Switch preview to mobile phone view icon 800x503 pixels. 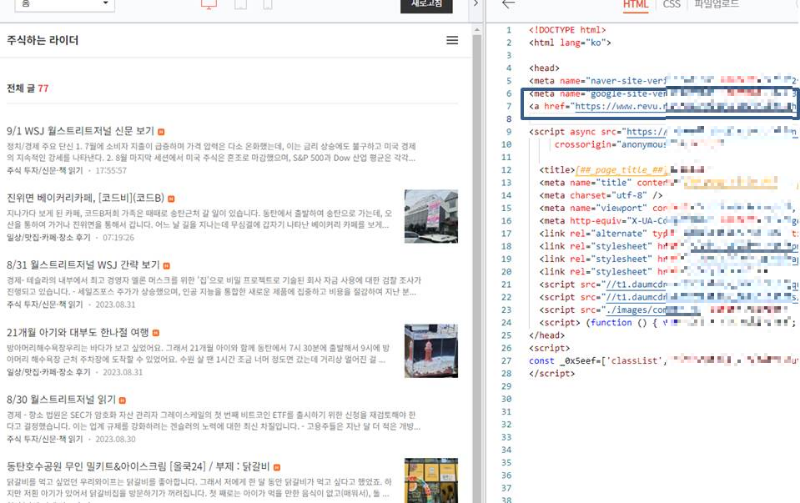tap(267, 5)
